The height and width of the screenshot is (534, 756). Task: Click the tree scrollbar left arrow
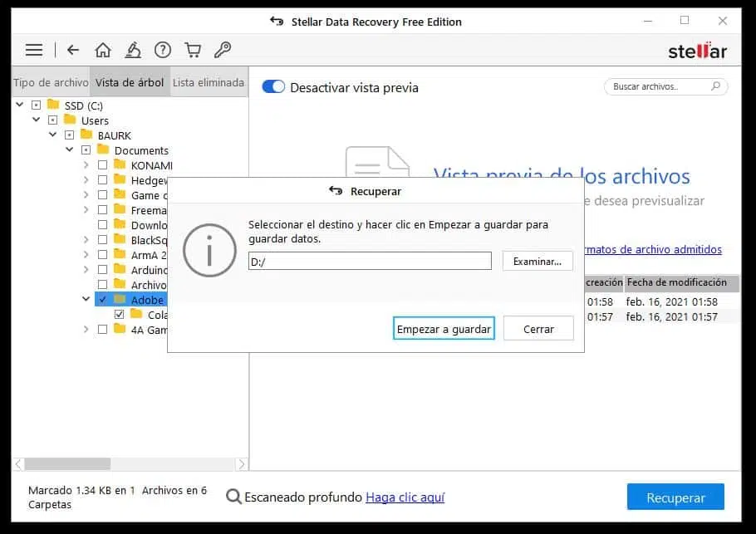pyautogui.click(x=18, y=464)
